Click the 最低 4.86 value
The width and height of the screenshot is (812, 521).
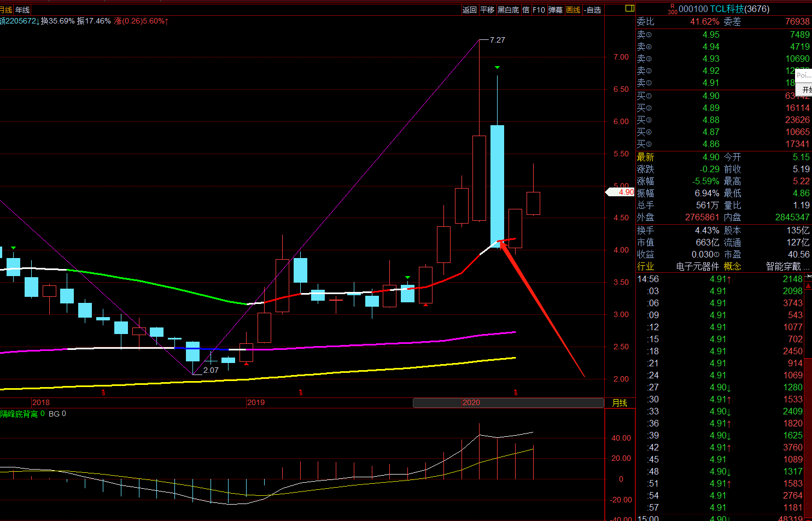coord(802,193)
